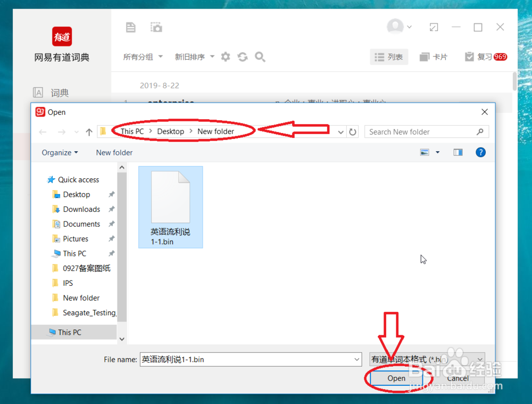Click the Back arrow in Open dialog
The width and height of the screenshot is (532, 404).
pyautogui.click(x=43, y=131)
